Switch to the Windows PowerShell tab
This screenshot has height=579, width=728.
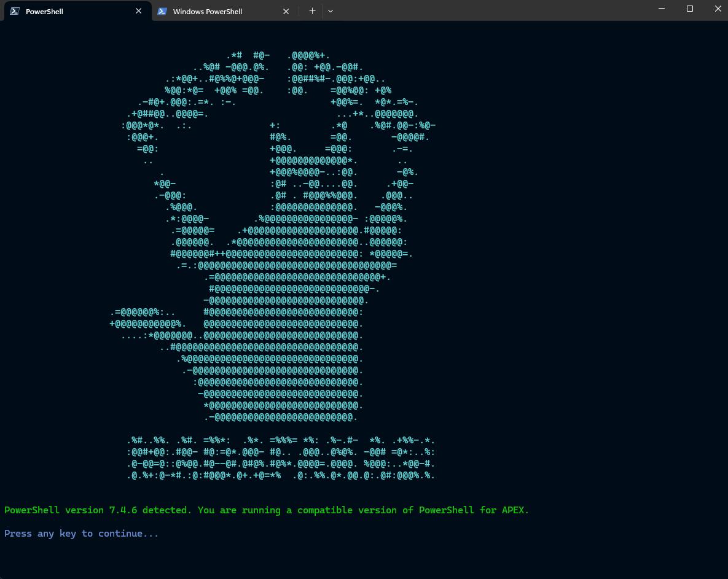225,11
